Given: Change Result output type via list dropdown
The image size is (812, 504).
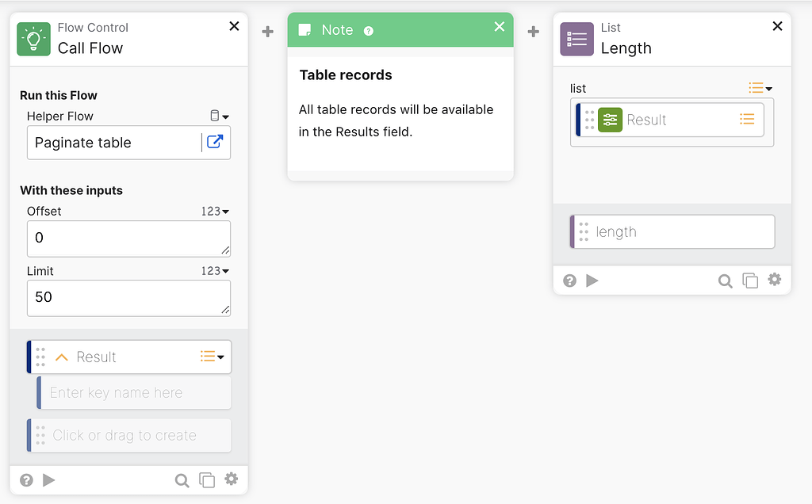Looking at the screenshot, I should click(212, 357).
